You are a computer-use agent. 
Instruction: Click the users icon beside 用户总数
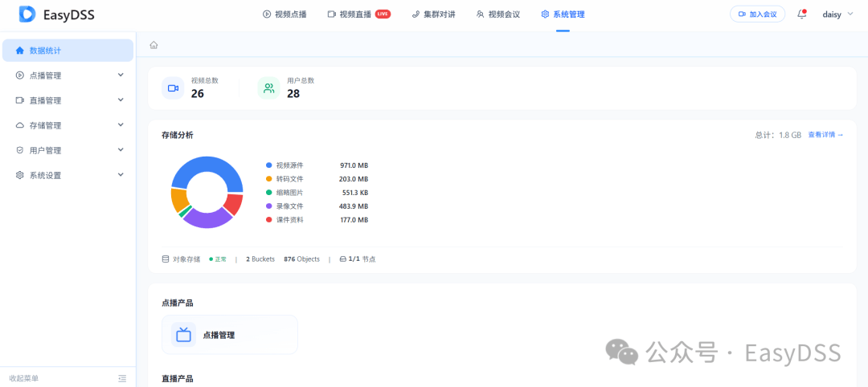pos(269,88)
